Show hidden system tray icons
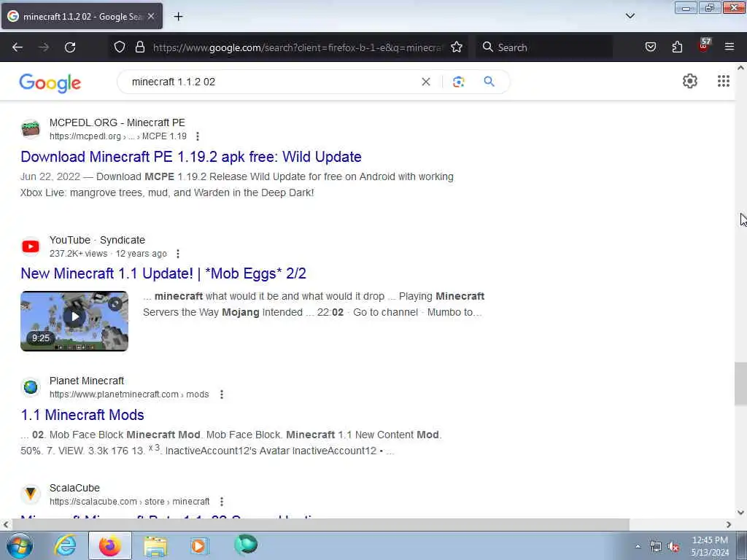 click(638, 546)
